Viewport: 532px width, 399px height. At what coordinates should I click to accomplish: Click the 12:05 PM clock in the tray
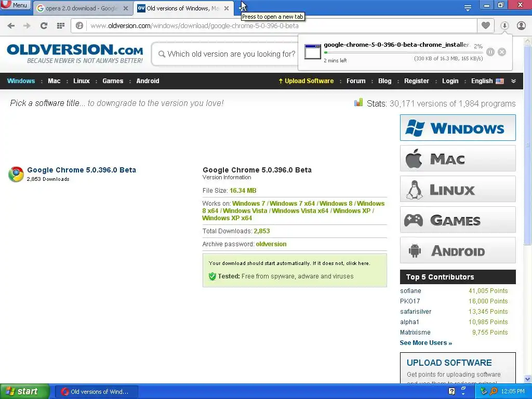click(513, 392)
